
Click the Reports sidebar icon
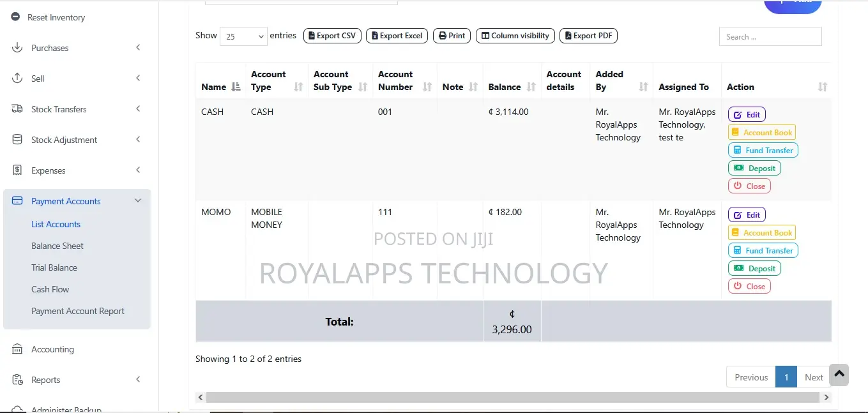coord(18,380)
